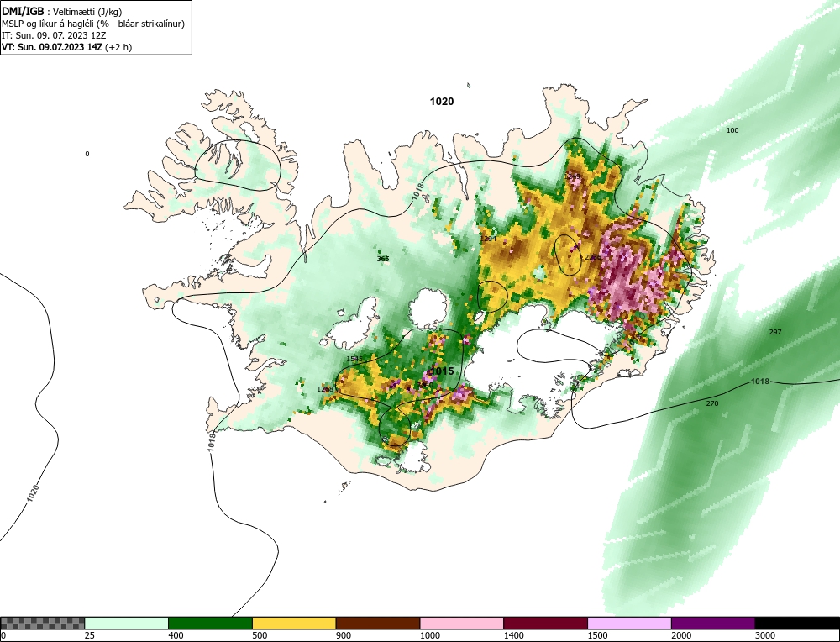Click the 'MSLP og líkur á hagléli' description line
This screenshot has height=642, width=840.
(x=93, y=24)
